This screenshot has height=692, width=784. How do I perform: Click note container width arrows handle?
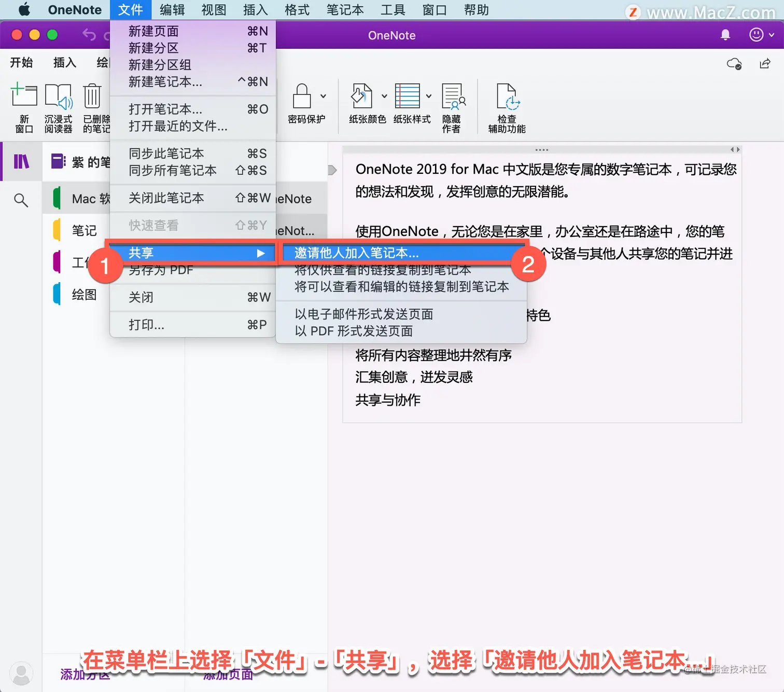[735, 149]
